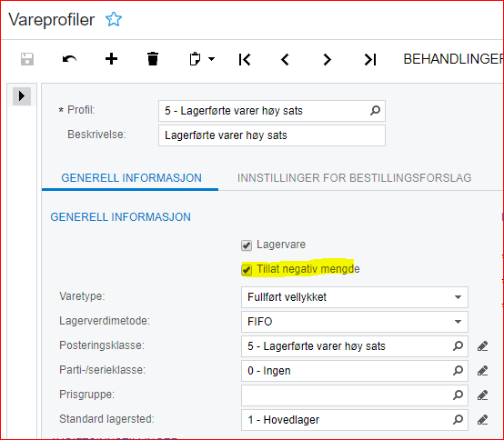Open the Behandlinger menu
Viewport: 504px width, 440px height.
[x=452, y=59]
